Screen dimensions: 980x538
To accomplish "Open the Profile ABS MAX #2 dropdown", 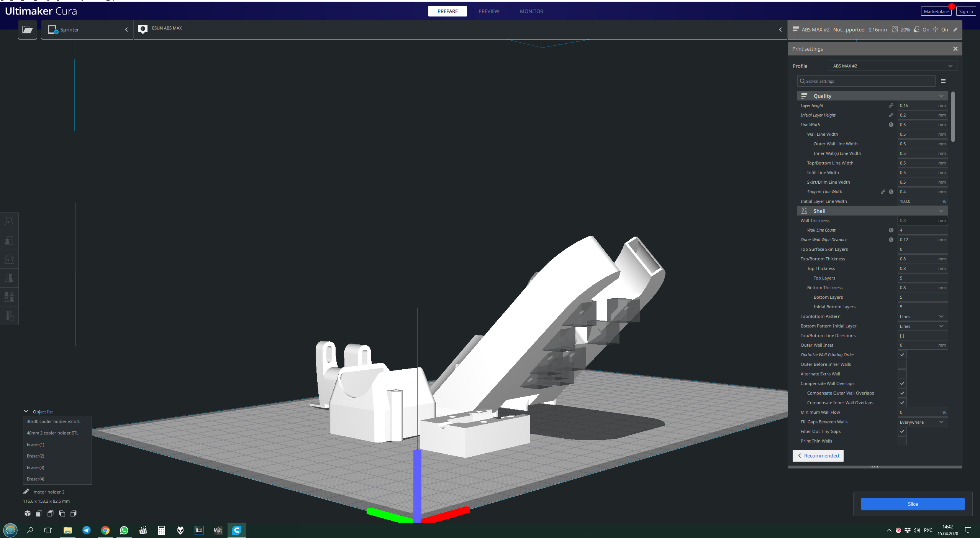I will point(892,66).
